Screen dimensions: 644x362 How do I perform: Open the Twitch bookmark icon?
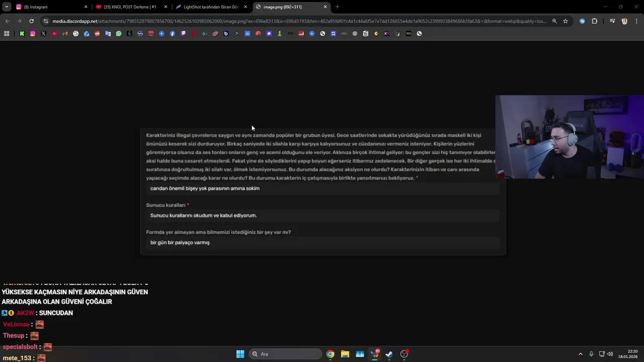click(x=183, y=34)
